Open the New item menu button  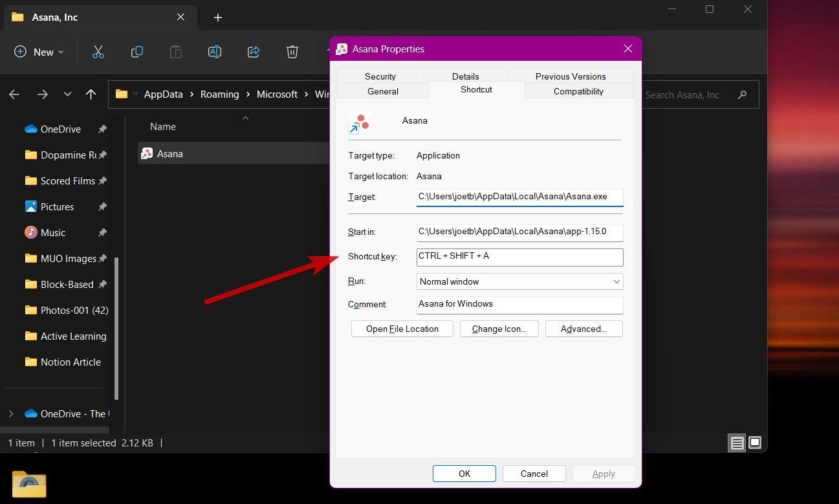coord(39,52)
